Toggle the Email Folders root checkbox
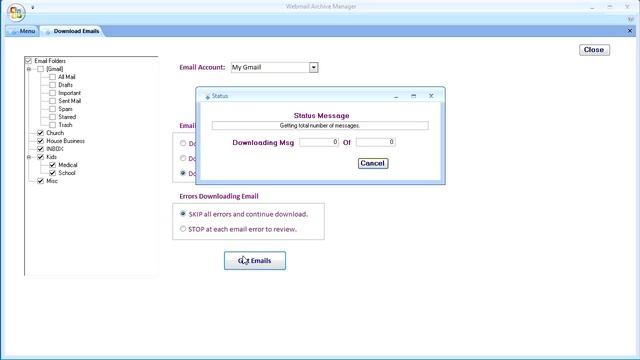Viewport: 640px width, 360px height. (x=29, y=61)
